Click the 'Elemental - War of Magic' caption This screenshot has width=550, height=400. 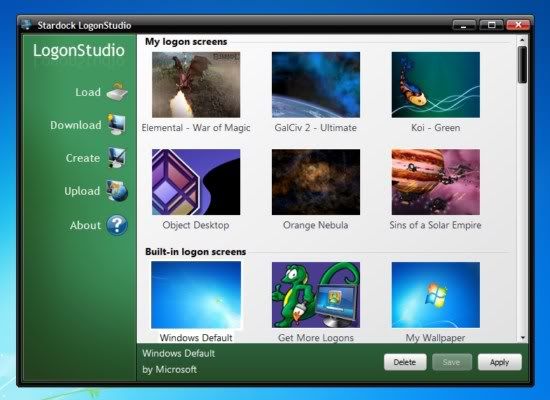click(196, 128)
